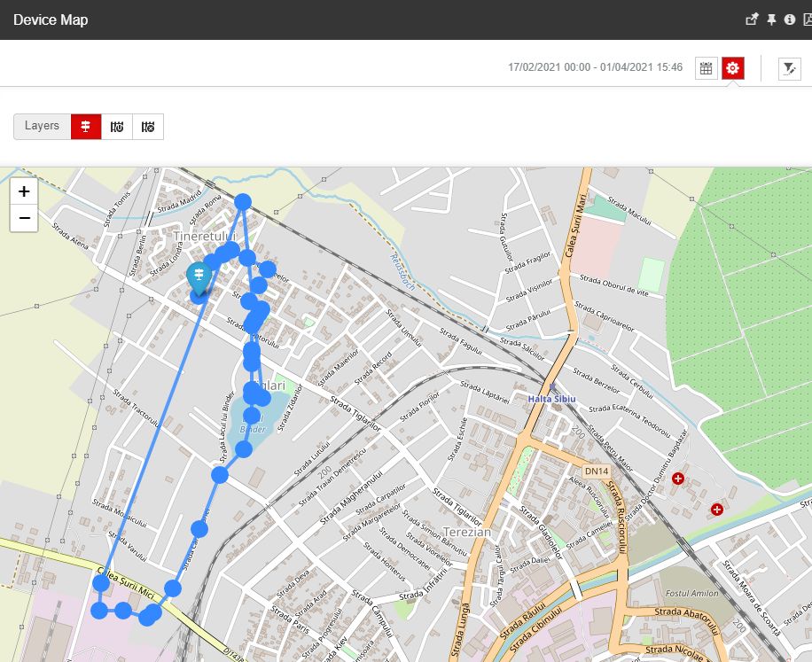Screen dimensions: 812x662
Task: Open the map in a new window
Action: [x=751, y=19]
